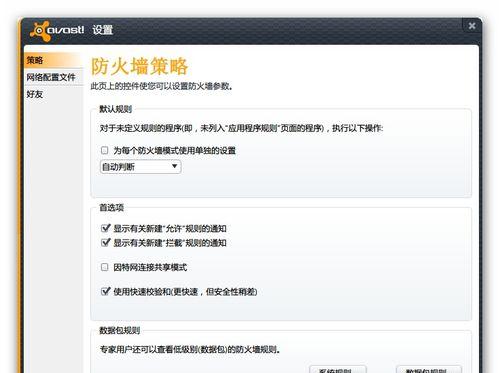Click the 首选项 group label
Image resolution: width=500 pixels, height=373 pixels.
(112, 208)
